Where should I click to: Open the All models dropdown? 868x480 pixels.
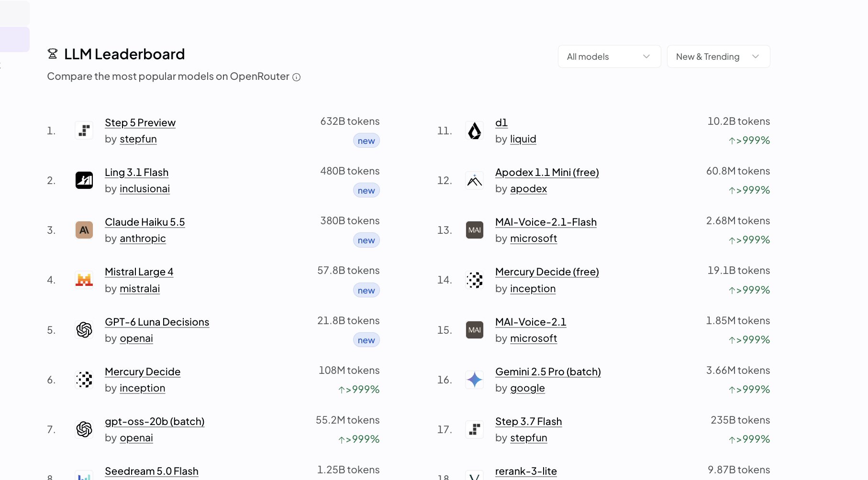(609, 56)
